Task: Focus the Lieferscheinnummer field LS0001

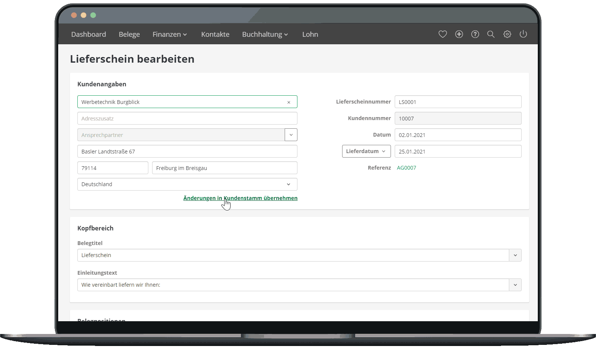Action: pos(457,102)
